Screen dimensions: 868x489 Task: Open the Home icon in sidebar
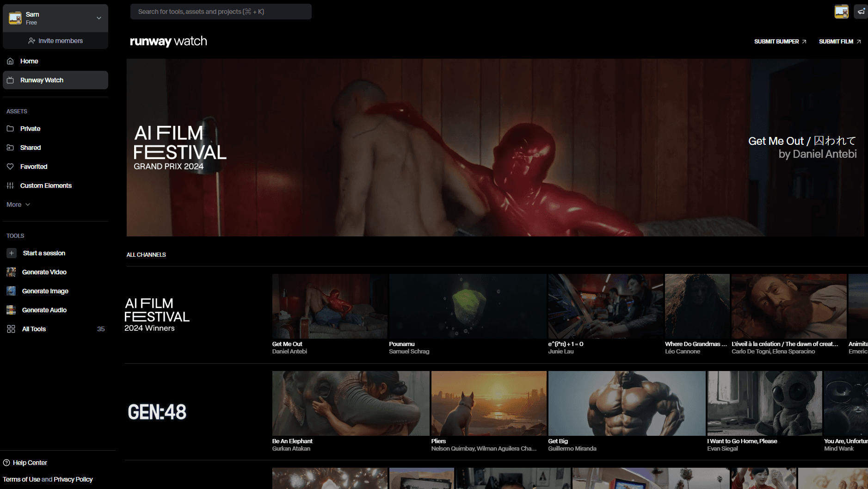(x=10, y=61)
